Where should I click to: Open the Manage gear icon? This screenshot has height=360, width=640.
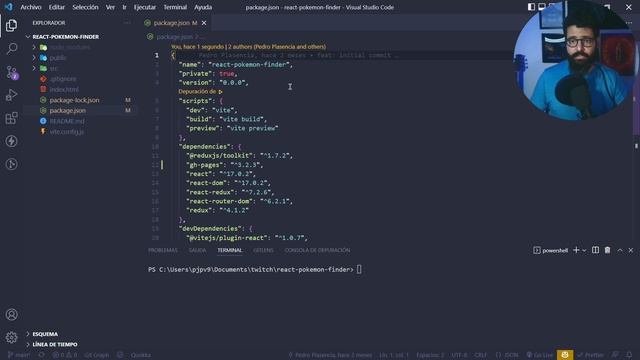[x=11, y=338]
